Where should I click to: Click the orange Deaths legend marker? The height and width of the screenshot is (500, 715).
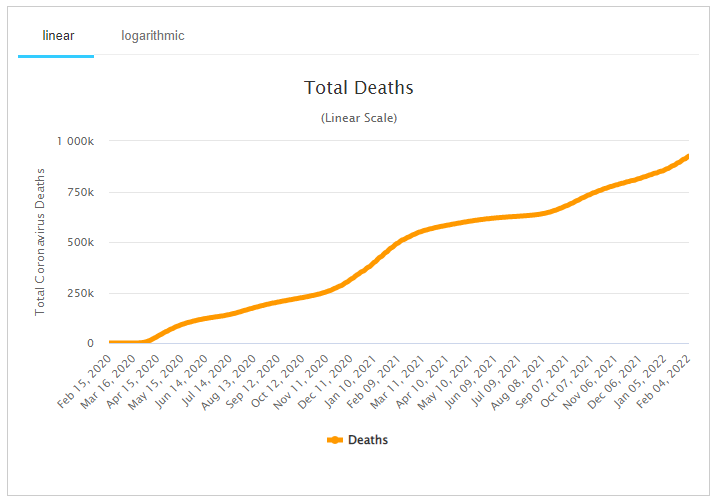pyautogui.click(x=335, y=440)
